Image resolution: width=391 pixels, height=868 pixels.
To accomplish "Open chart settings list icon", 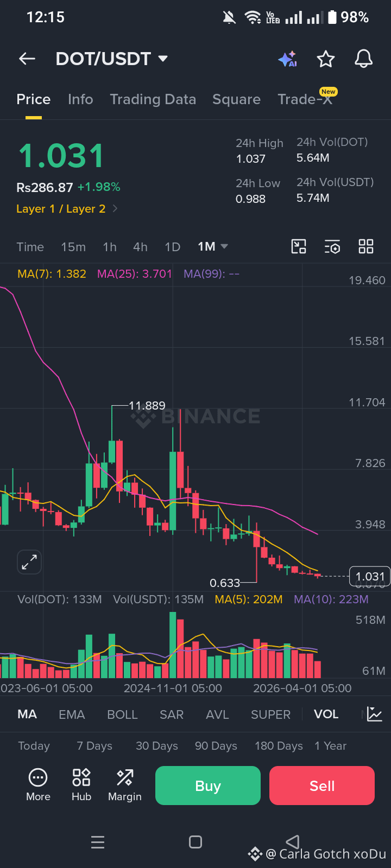I will pyautogui.click(x=332, y=247).
